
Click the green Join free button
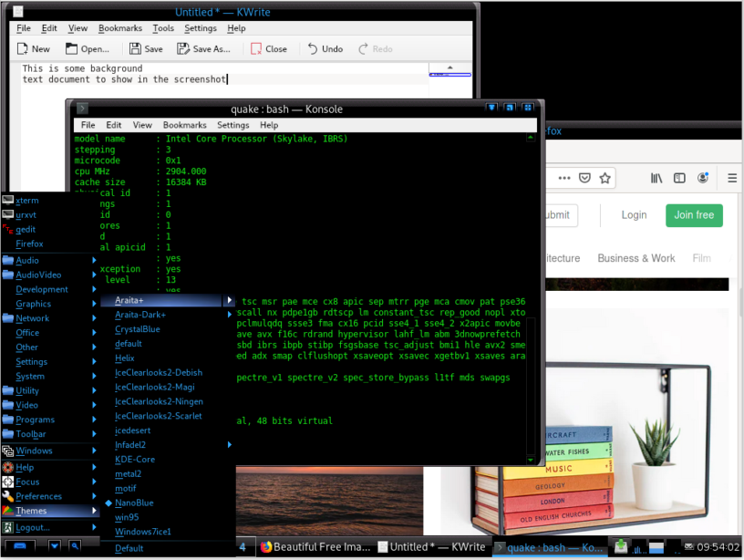(694, 215)
